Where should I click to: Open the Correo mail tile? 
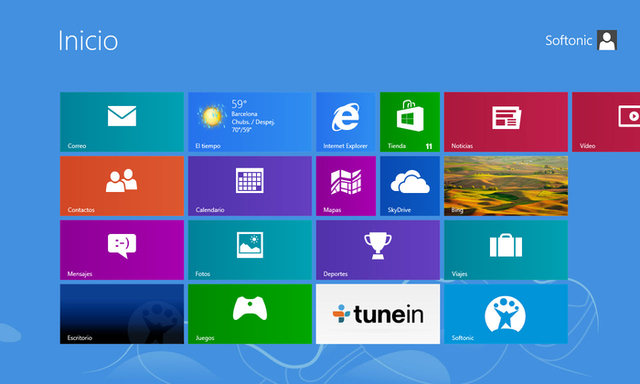[122, 122]
